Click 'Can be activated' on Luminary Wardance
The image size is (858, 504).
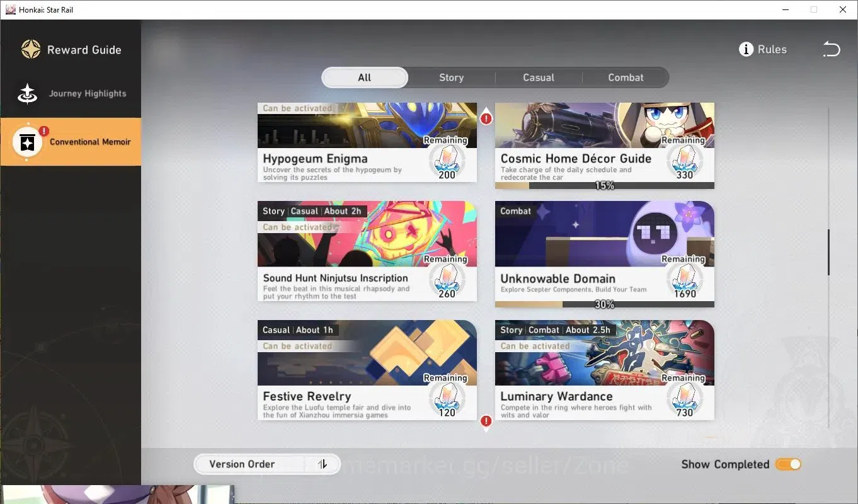coord(535,346)
